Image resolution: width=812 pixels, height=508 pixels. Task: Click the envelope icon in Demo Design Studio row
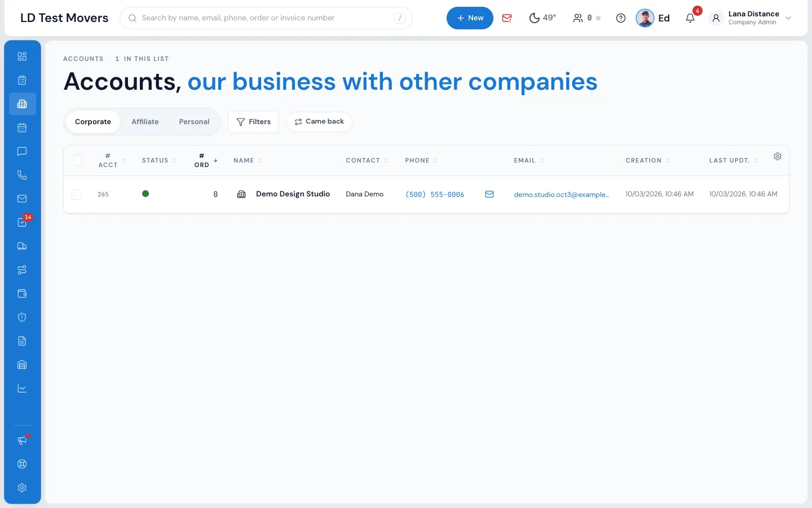click(x=489, y=194)
